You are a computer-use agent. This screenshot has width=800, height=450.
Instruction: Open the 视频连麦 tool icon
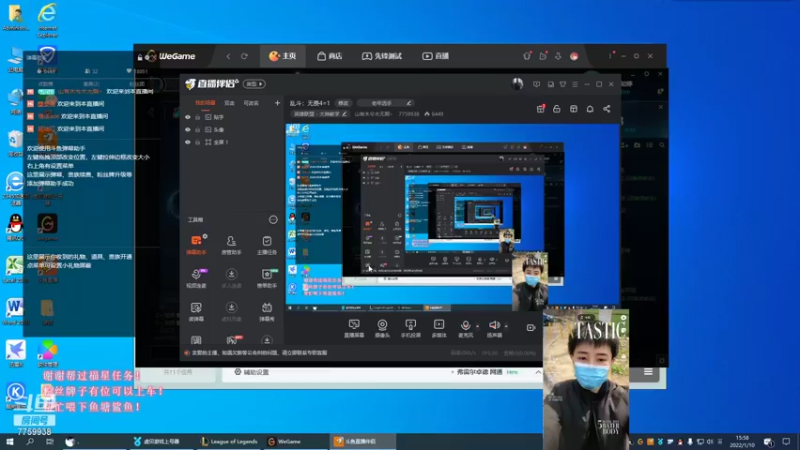(x=196, y=278)
